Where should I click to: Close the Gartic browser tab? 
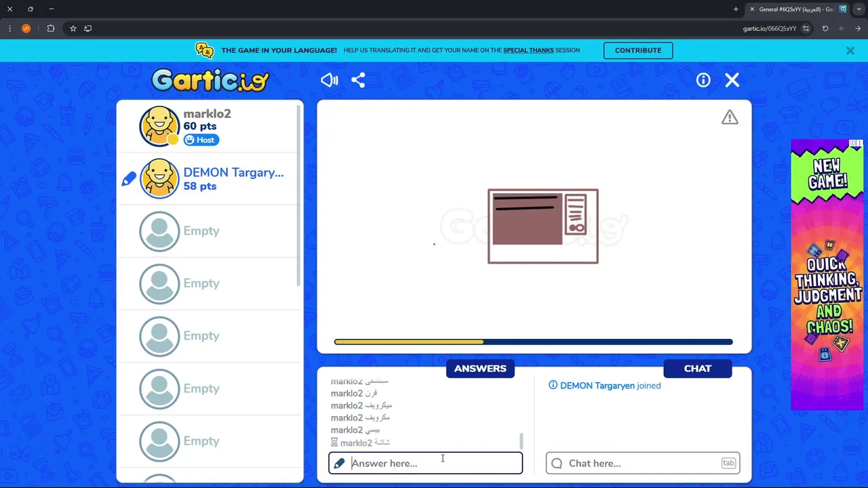click(752, 9)
